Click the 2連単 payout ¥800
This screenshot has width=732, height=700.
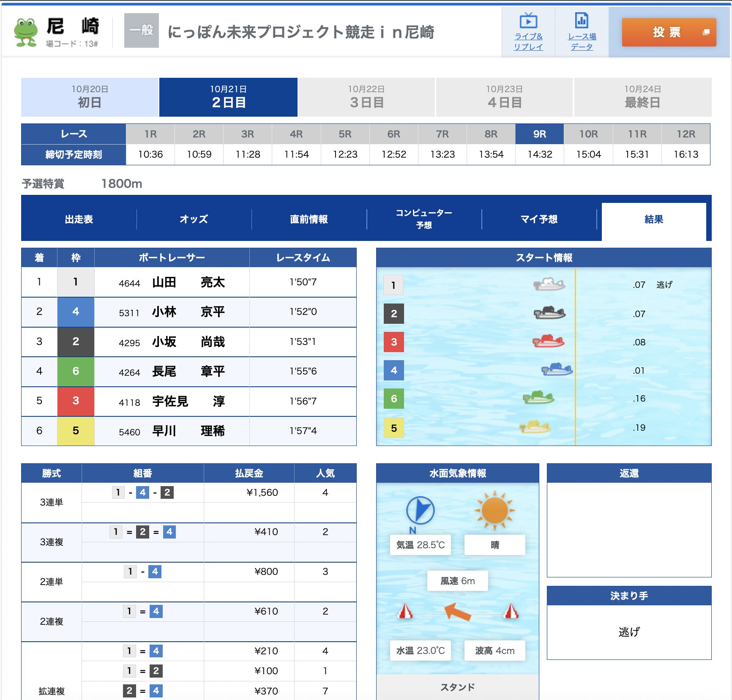coord(266,571)
